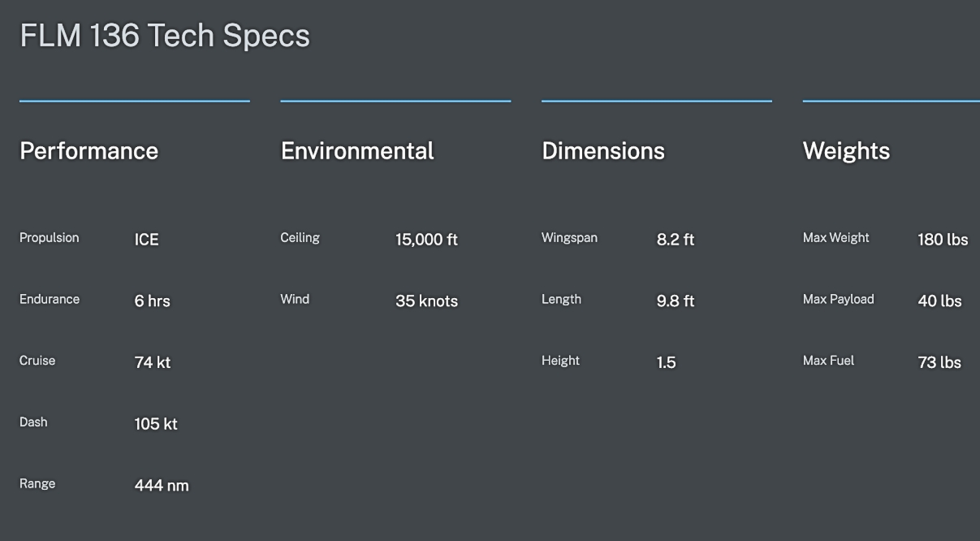
Task: Select the Environmental section heading
Action: pyautogui.click(x=357, y=151)
